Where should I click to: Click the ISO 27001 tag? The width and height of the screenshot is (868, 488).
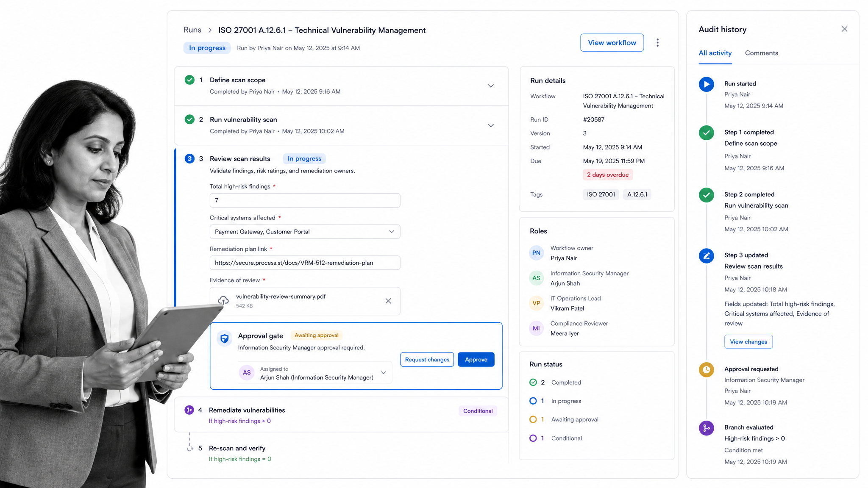coord(601,194)
